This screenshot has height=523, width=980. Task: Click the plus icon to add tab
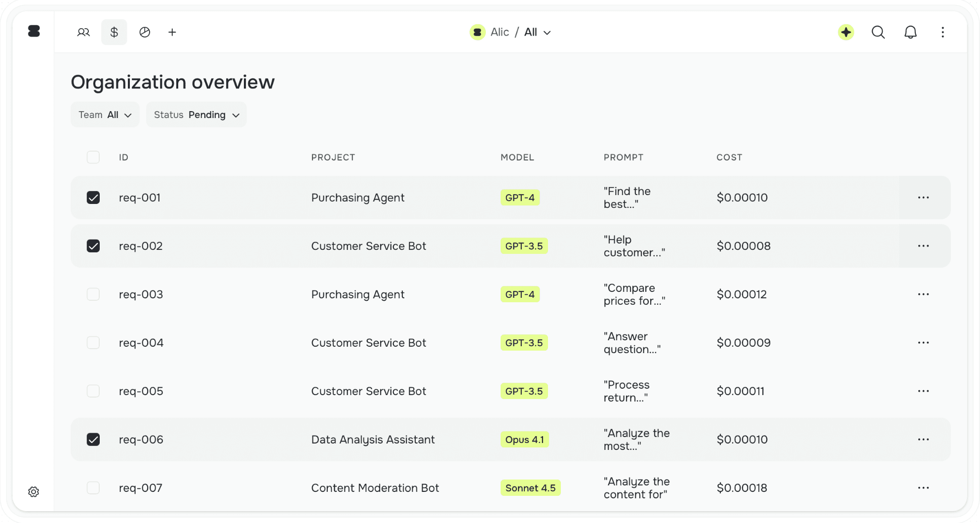click(172, 32)
